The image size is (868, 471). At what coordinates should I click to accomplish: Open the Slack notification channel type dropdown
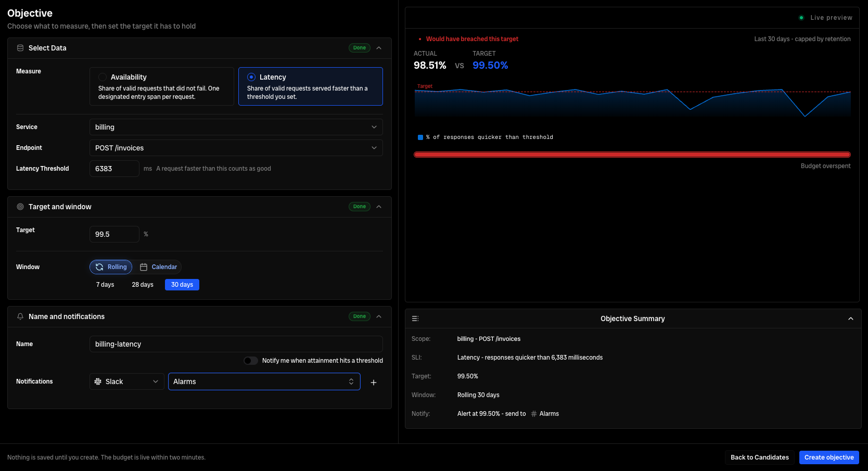click(127, 381)
